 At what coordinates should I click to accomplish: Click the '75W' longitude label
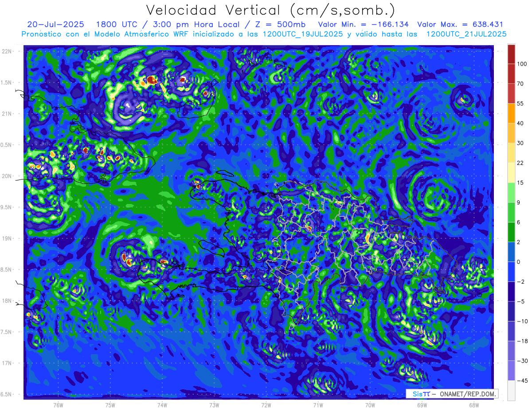[x=110, y=405]
